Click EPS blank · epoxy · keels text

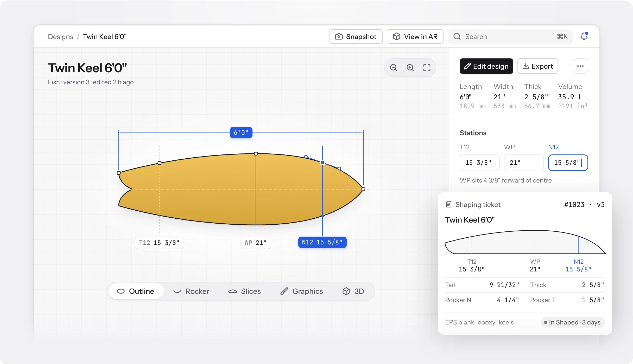point(479,322)
